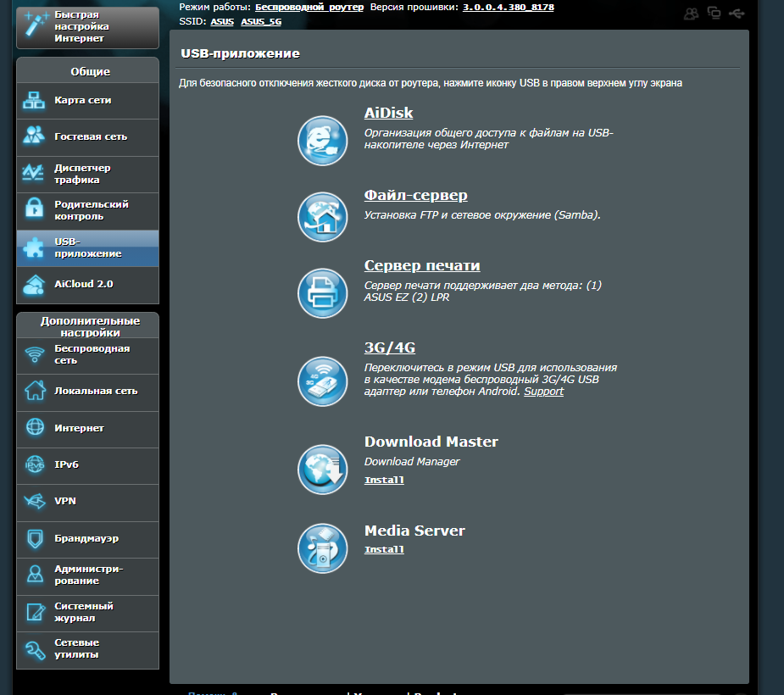The width and height of the screenshot is (784, 695).
Task: Click the Сервер печати printer icon
Action: [323, 293]
